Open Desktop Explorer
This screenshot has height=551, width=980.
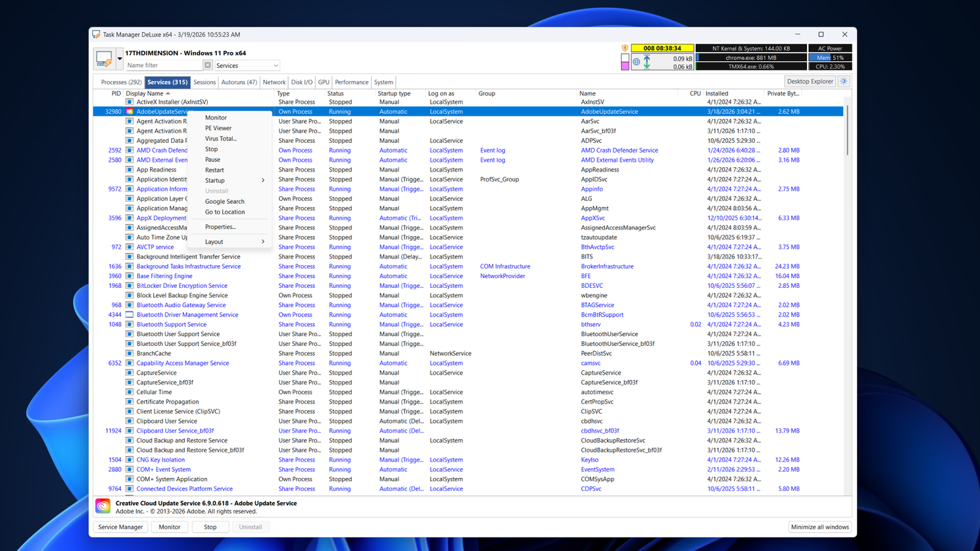(810, 82)
